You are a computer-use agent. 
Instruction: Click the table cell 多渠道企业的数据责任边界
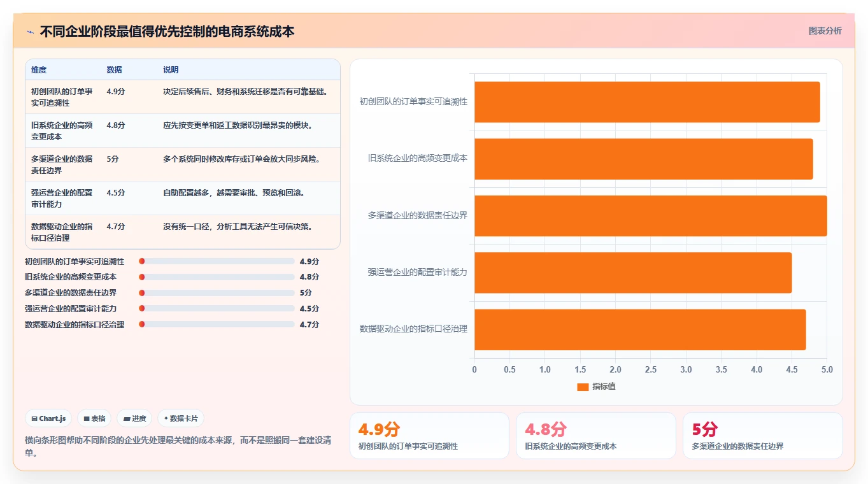pos(62,164)
